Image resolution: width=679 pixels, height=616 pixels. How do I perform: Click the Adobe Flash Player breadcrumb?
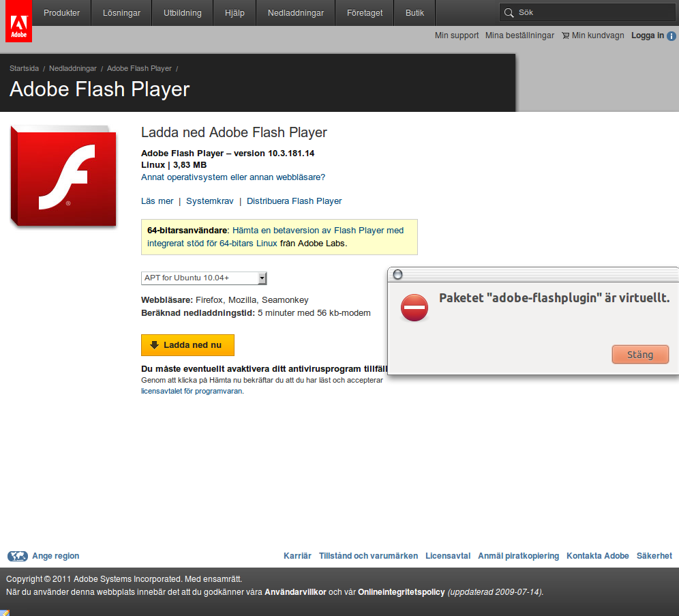click(x=139, y=68)
